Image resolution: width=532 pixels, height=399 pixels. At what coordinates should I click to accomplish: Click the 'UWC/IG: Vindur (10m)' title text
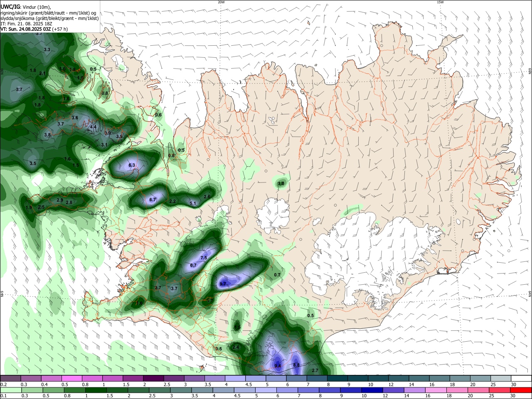[x=26, y=7]
